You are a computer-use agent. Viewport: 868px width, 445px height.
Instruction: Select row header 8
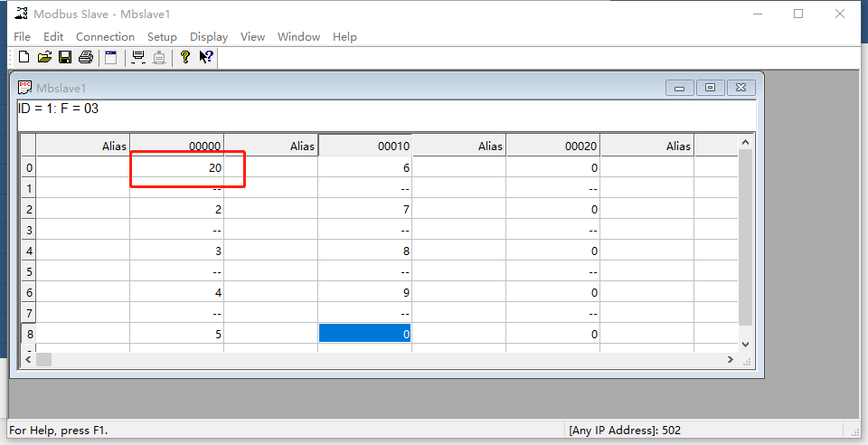click(x=29, y=333)
